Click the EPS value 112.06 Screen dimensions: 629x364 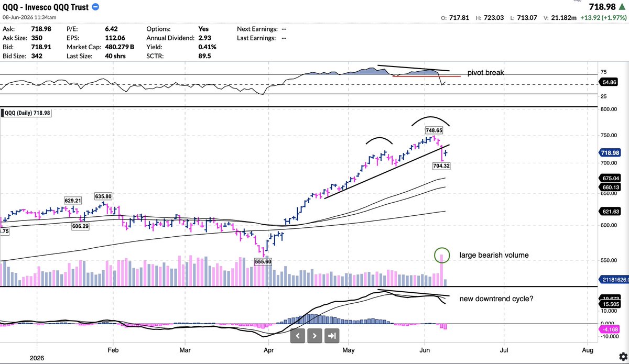[x=115, y=38]
